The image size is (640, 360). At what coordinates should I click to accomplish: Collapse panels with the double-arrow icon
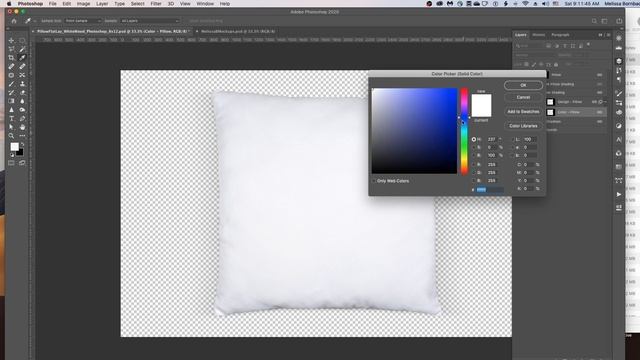[600, 35]
